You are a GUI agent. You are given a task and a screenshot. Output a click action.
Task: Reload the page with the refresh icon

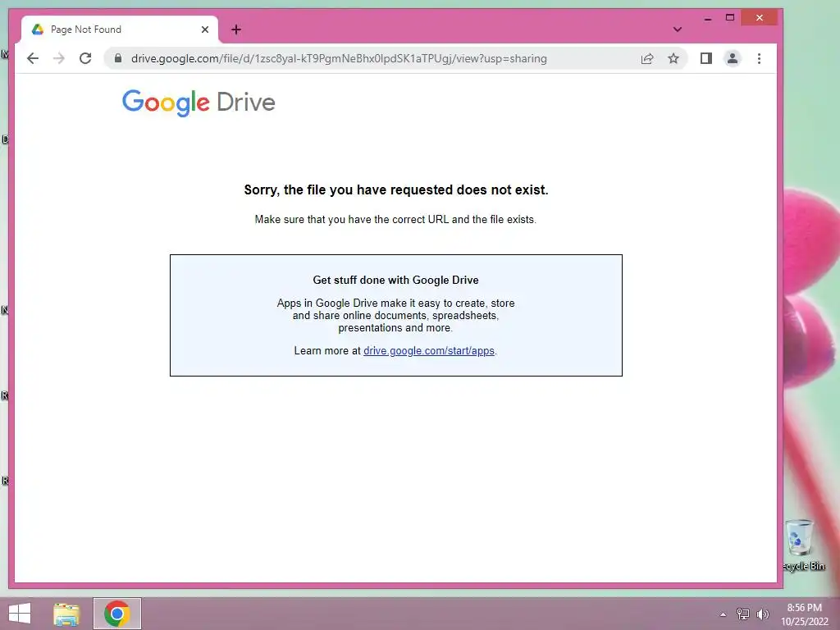pyautogui.click(x=85, y=58)
